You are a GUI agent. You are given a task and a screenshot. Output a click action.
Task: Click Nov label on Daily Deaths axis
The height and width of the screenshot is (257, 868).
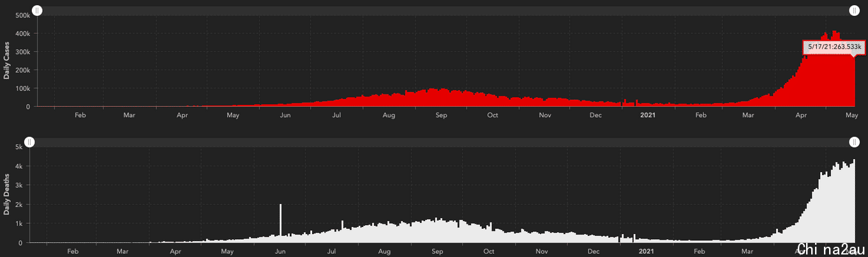coord(542,252)
